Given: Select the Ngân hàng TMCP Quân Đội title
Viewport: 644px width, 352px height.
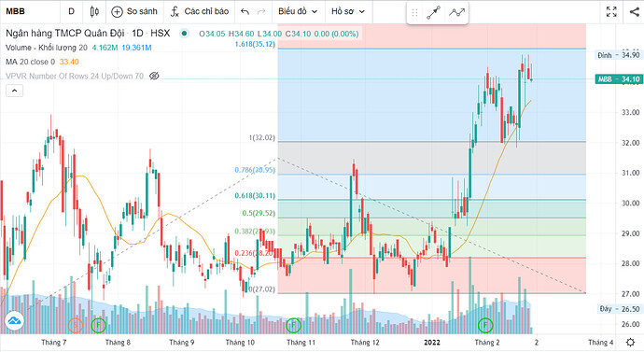Looking at the screenshot, I should coord(64,34).
